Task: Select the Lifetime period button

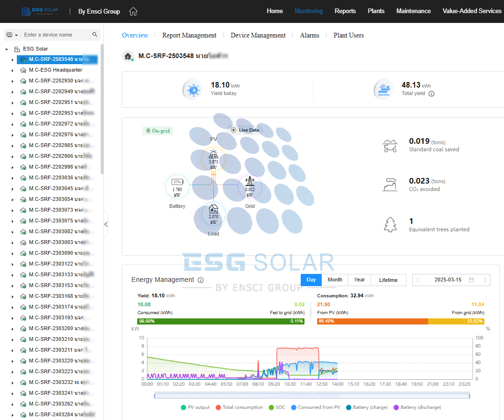Action: pyautogui.click(x=388, y=280)
